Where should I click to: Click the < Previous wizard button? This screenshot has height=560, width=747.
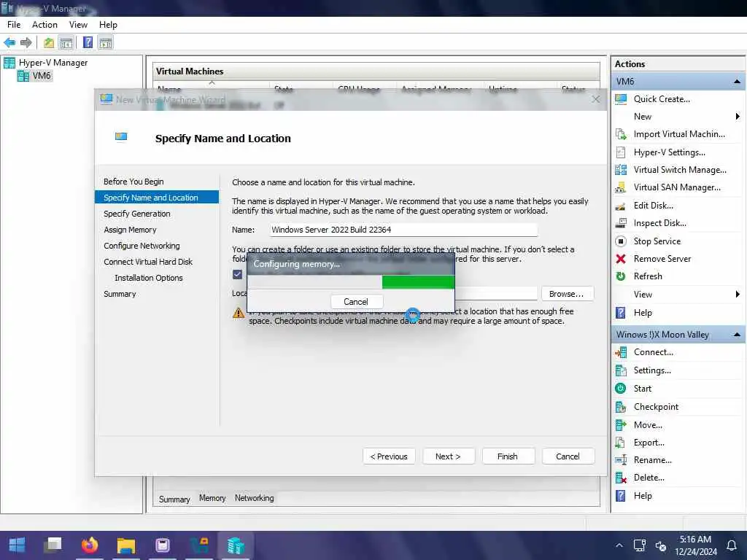[389, 456]
